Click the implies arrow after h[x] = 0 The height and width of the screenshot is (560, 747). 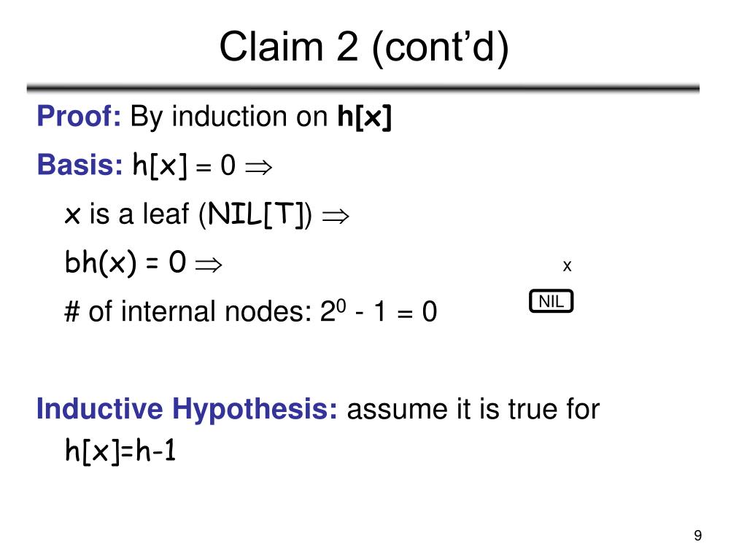point(258,167)
